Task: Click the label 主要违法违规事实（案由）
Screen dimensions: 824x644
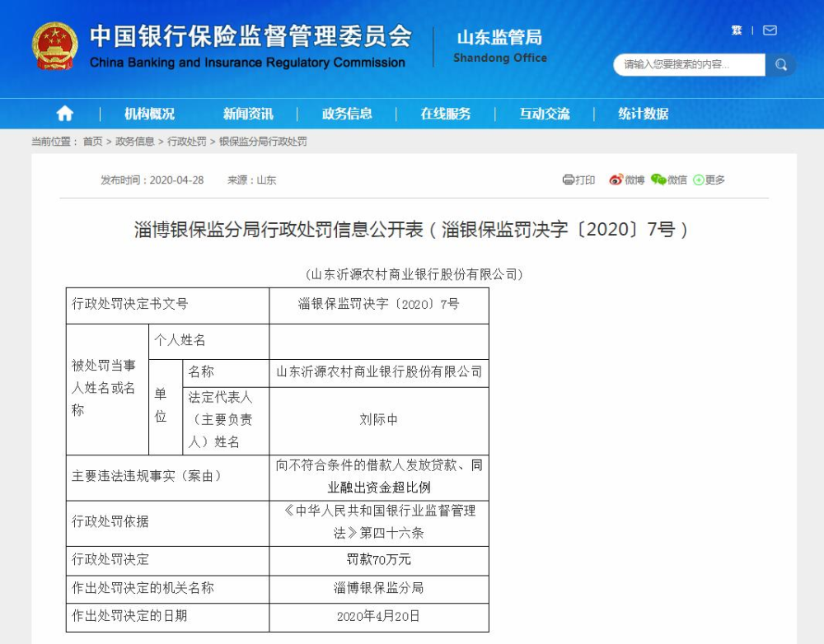Action: (147, 476)
